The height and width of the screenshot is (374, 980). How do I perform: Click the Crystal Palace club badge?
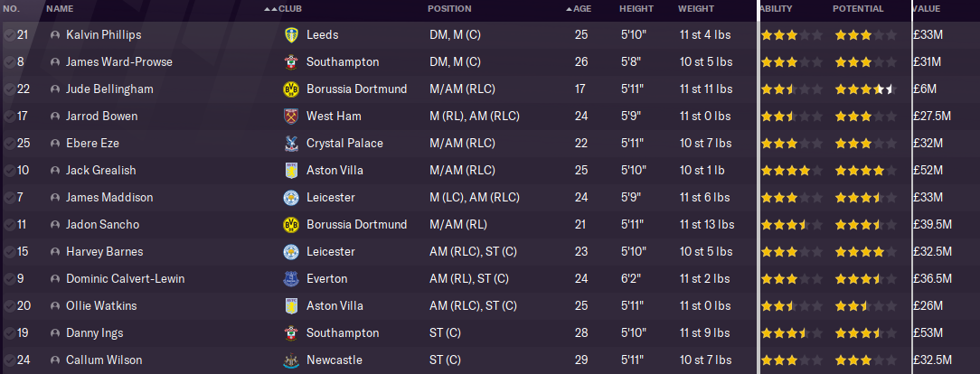[x=290, y=144]
